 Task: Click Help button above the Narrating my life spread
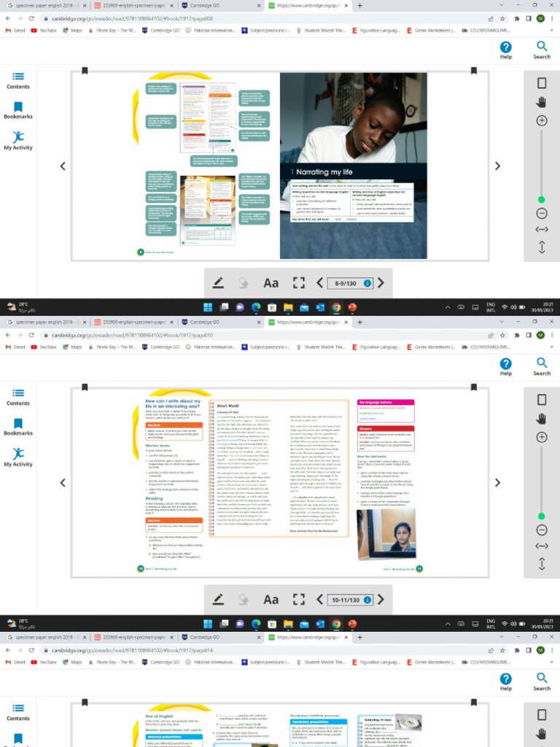click(506, 50)
